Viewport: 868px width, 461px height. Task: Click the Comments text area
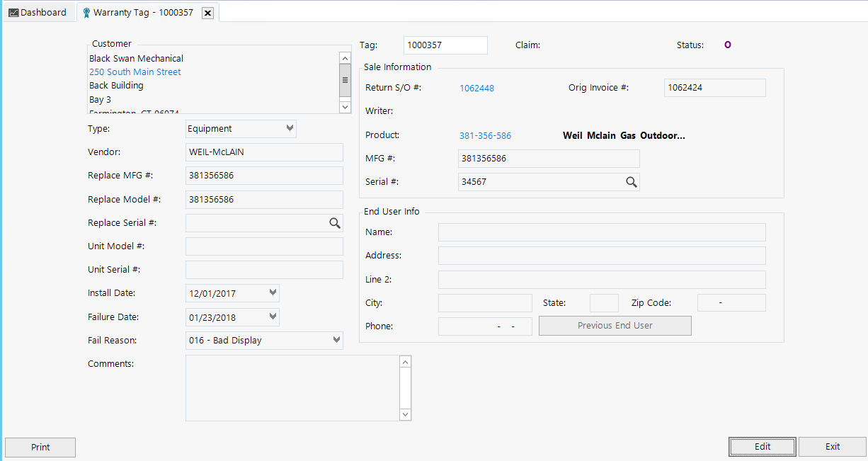292,388
